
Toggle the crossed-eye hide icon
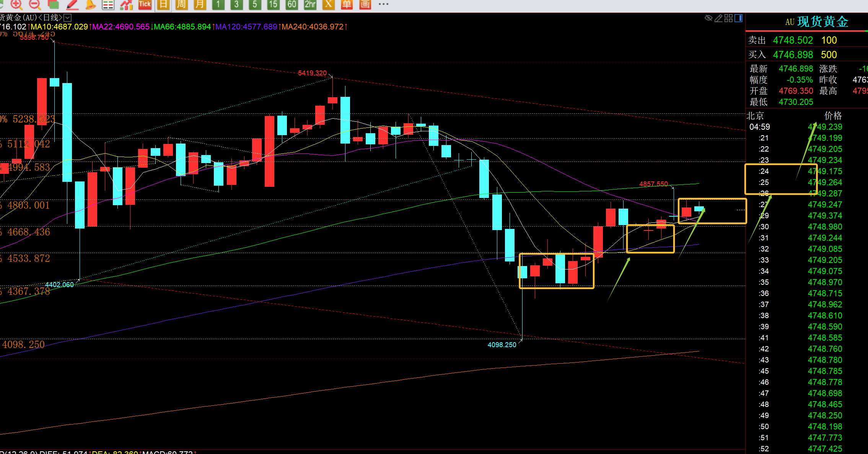(708, 18)
